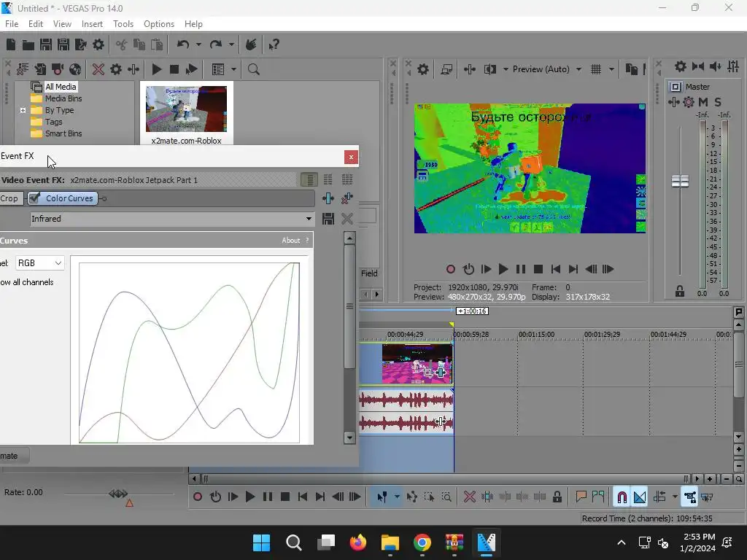
Task: Click the Undo arrow icon
Action: 183,44
